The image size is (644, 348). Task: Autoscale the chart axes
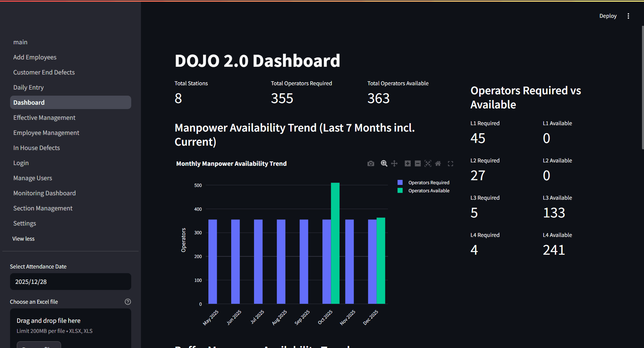[x=428, y=163]
